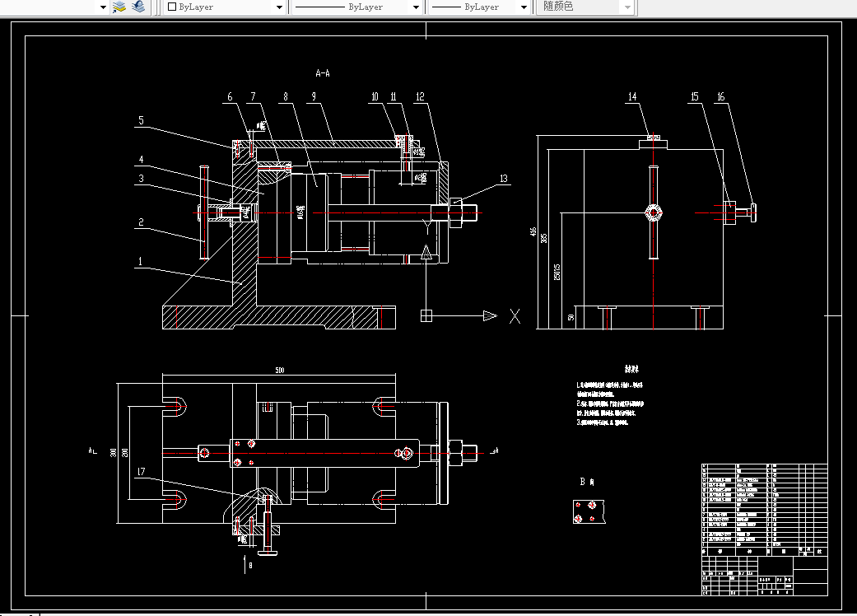Select part callout number 14
The width and height of the screenshot is (857, 616).
[632, 96]
